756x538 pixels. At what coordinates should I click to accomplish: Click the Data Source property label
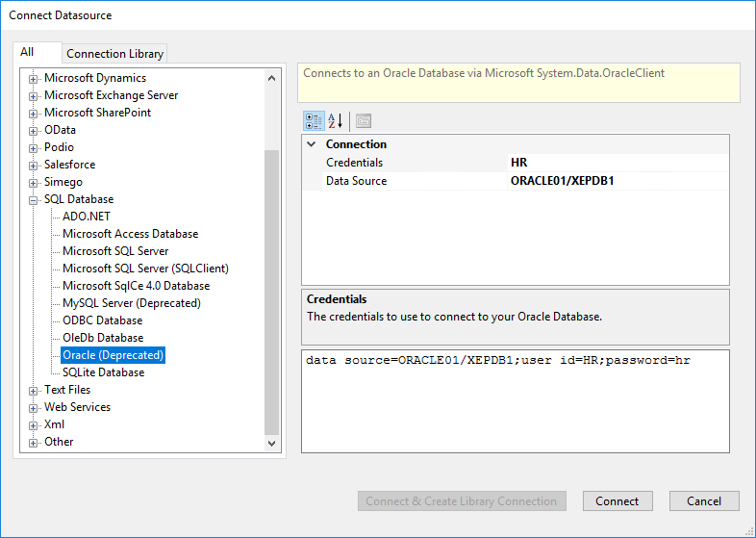[x=356, y=181]
